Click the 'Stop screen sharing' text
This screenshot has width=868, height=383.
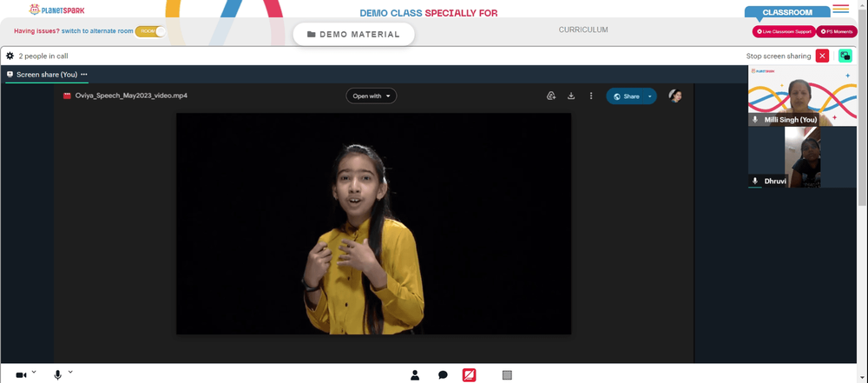(x=779, y=56)
